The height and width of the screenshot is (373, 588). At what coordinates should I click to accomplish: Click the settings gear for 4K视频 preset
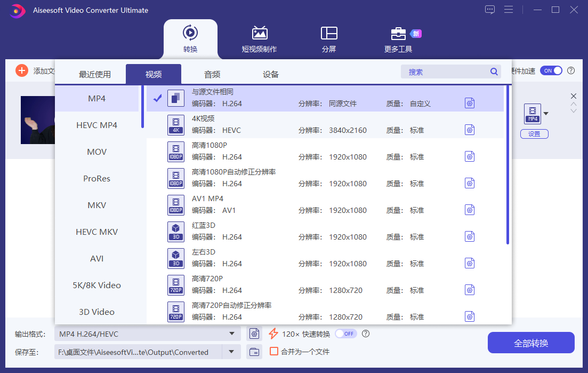tap(469, 130)
